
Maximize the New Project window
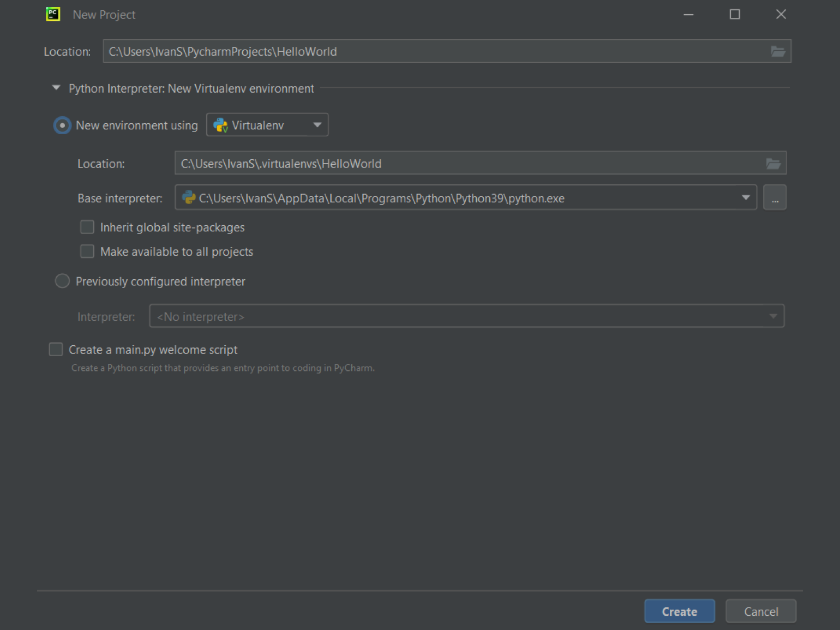(x=735, y=14)
